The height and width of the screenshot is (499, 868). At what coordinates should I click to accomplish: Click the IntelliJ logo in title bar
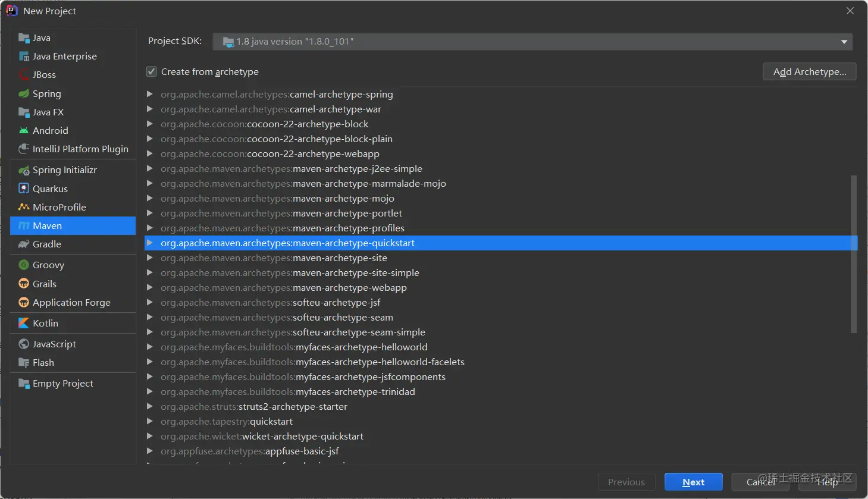(12, 11)
